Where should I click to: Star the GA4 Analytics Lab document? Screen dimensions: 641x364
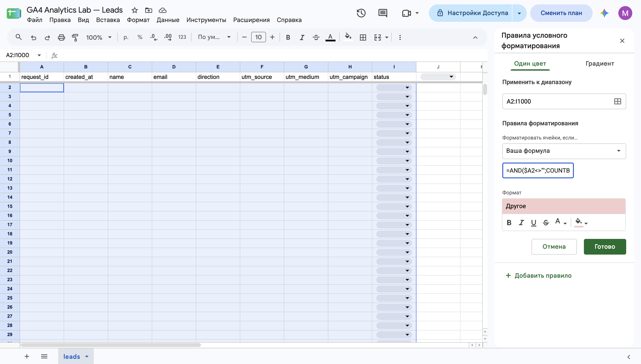click(135, 10)
